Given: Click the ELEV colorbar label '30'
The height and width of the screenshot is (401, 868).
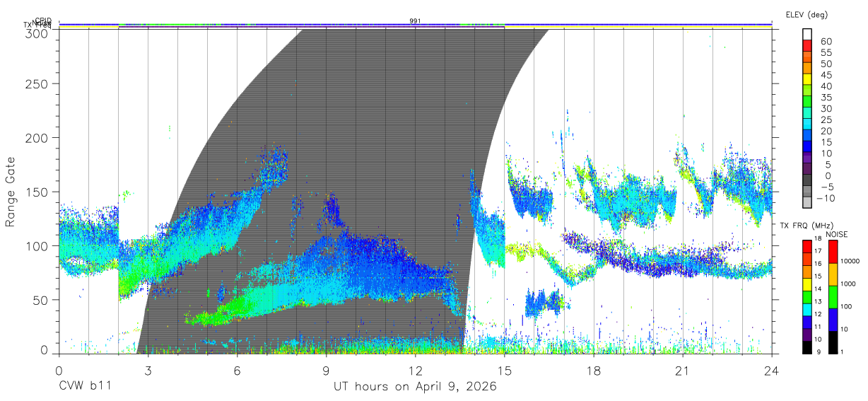Looking at the screenshot, I should click(826, 108).
